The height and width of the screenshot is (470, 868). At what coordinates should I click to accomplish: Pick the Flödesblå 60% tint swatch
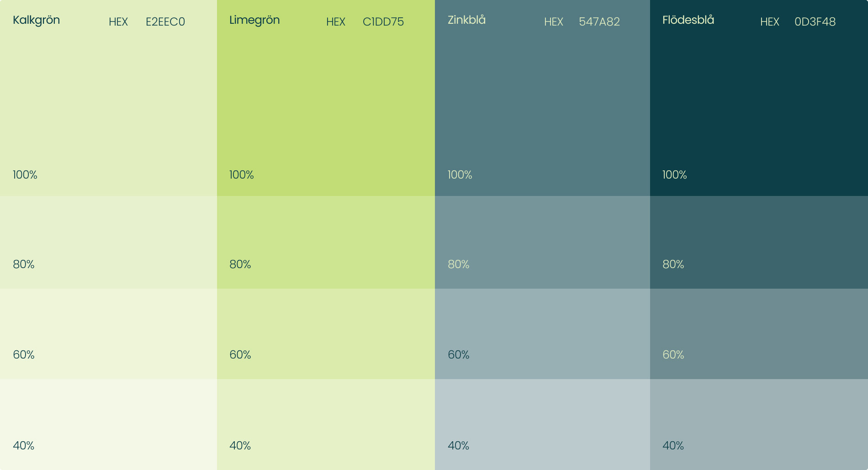pos(759,333)
